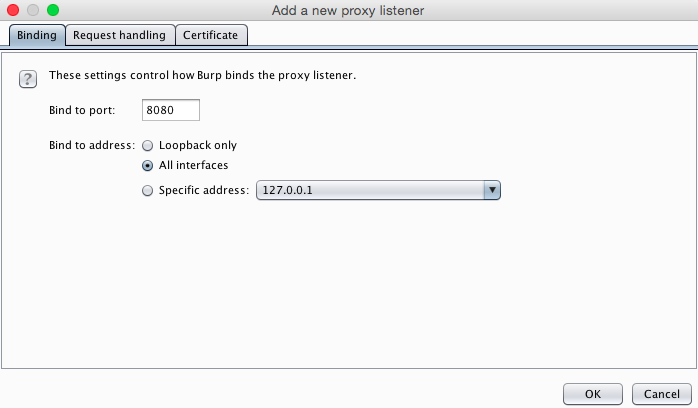The image size is (698, 408).
Task: Switch to the Binding tab
Action: [37, 35]
